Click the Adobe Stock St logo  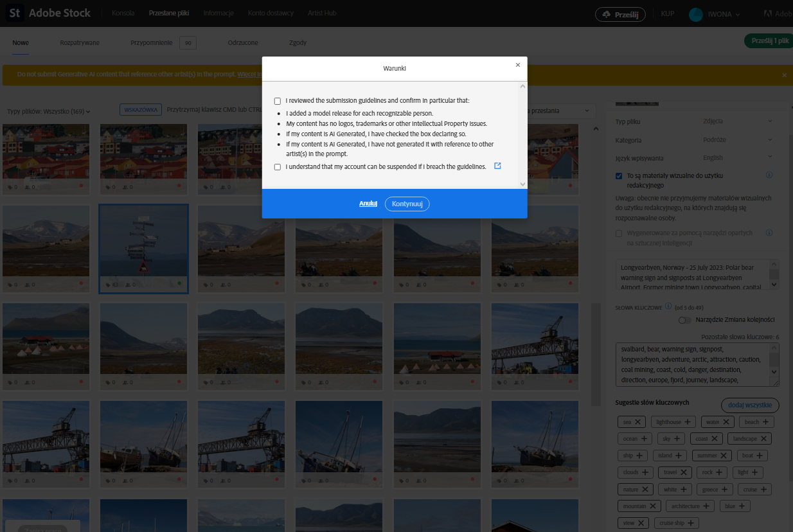pos(14,13)
